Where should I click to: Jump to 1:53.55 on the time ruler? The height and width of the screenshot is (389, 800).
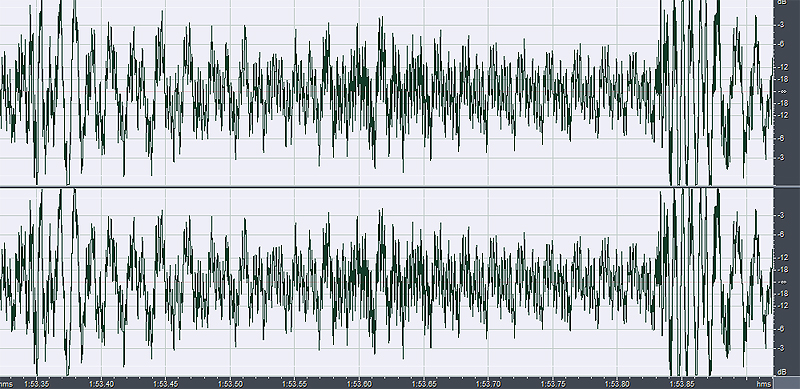[x=295, y=384]
